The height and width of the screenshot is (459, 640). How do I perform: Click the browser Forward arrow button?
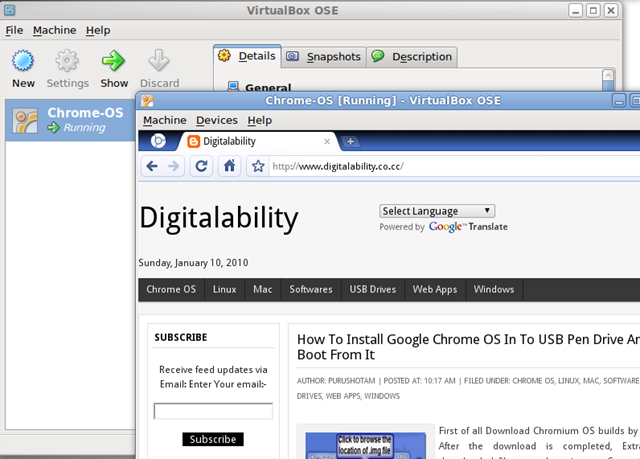(x=173, y=166)
